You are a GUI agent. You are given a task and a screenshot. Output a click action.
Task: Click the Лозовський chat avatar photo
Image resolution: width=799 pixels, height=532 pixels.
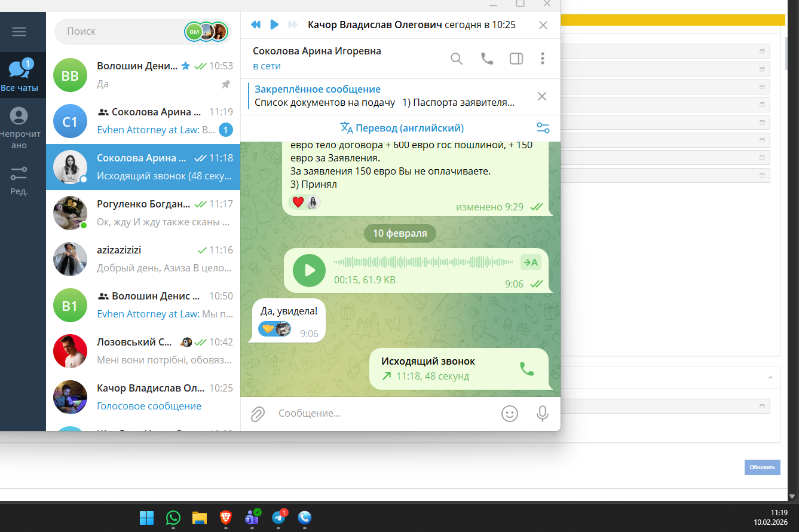[x=70, y=351]
